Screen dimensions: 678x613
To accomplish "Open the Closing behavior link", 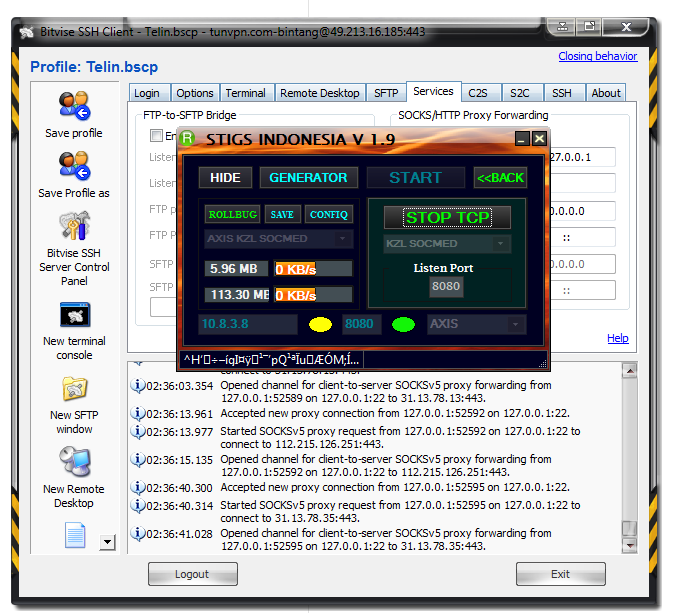I will pos(598,56).
